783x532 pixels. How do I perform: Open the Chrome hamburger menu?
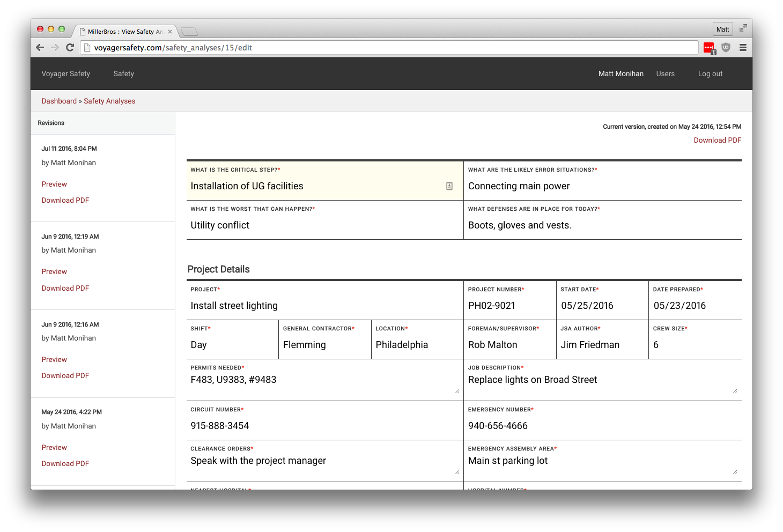[743, 47]
